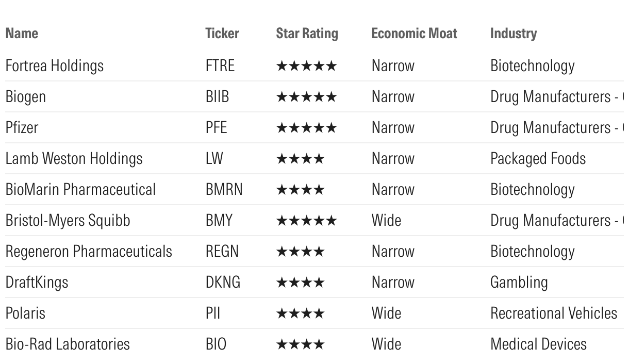Select the Biogen company name
Viewport: 629px width, 364px height.
(25, 97)
